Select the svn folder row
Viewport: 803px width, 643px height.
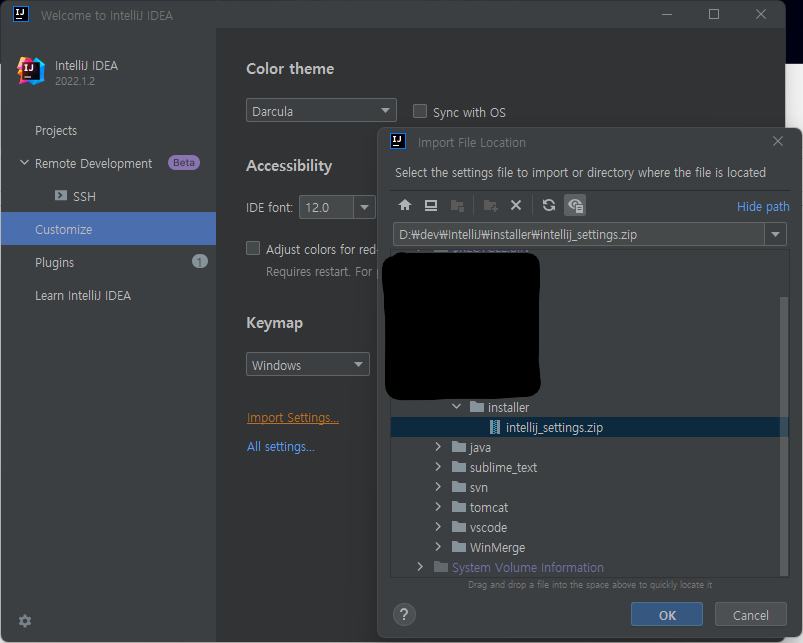click(585, 487)
